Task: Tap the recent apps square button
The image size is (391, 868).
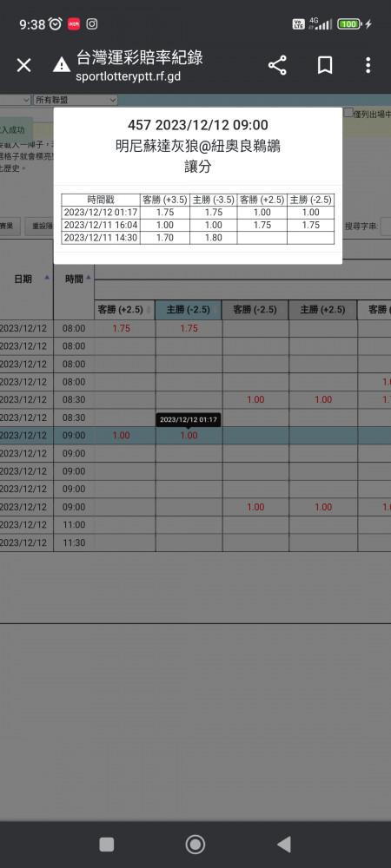Action: [106, 845]
